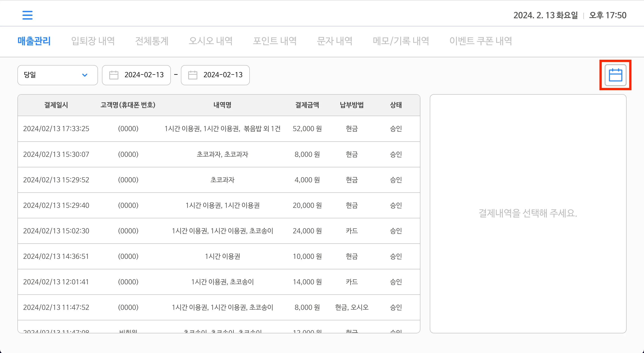The height and width of the screenshot is (353, 644).
Task: Click the 4,000 원 amount cell
Action: pos(307,180)
